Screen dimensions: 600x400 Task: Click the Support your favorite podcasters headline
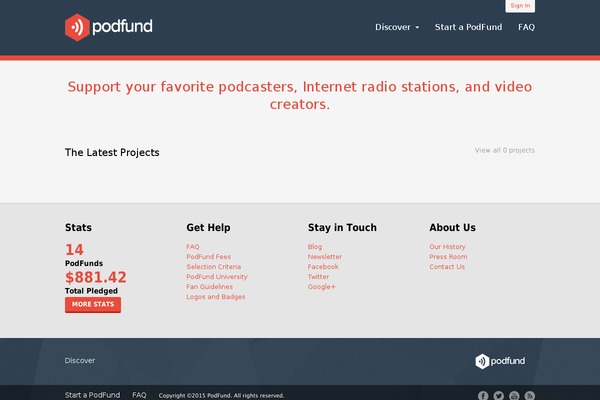(300, 95)
